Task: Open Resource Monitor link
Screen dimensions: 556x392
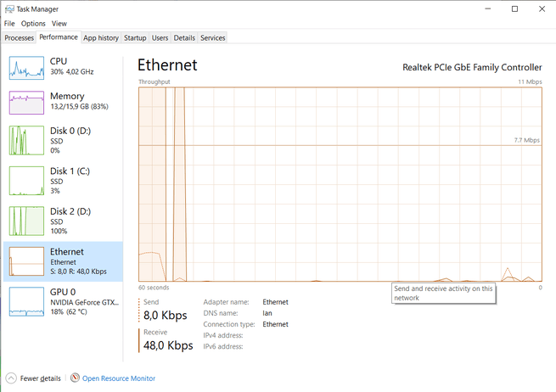Action: (119, 378)
